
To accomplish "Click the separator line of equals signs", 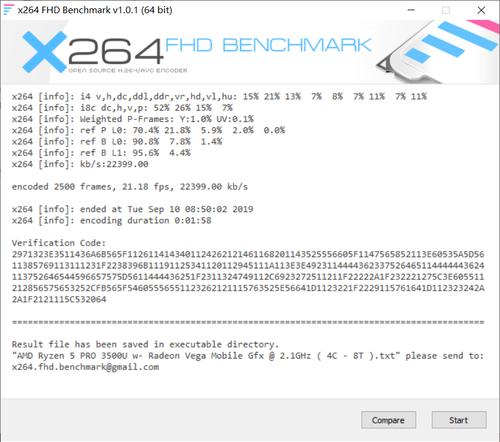I will pyautogui.click(x=248, y=322).
